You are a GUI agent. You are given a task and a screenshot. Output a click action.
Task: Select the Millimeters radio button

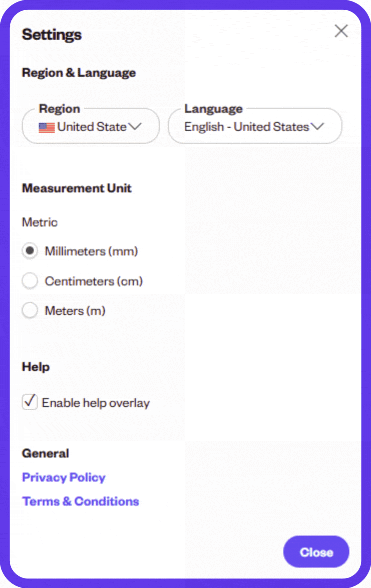[x=30, y=251]
